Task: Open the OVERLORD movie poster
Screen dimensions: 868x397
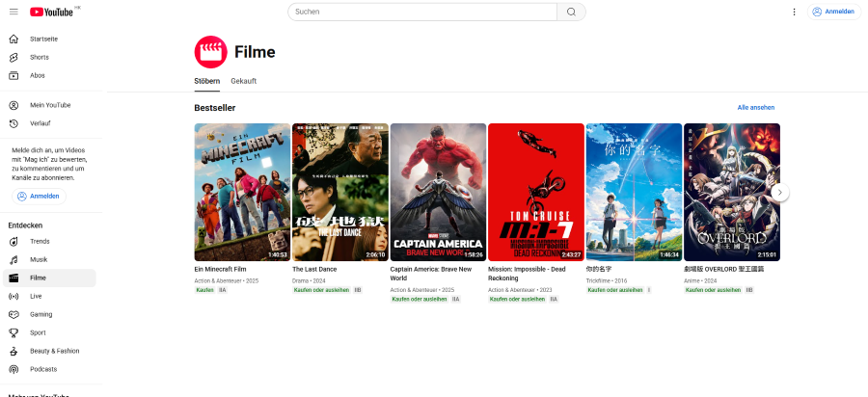Action: pyautogui.click(x=732, y=192)
